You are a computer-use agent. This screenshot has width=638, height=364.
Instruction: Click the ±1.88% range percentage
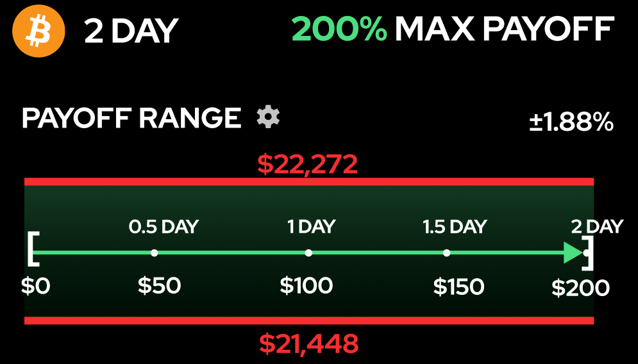(571, 122)
